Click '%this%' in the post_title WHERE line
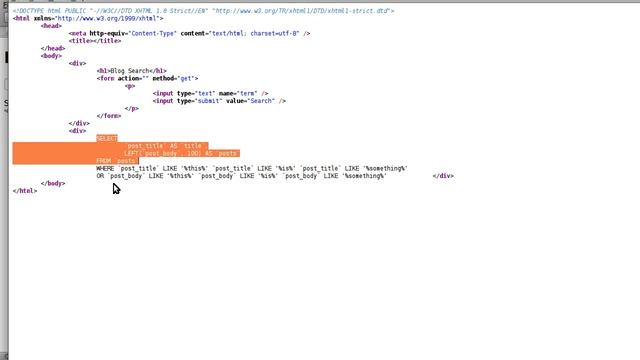 tap(194, 169)
